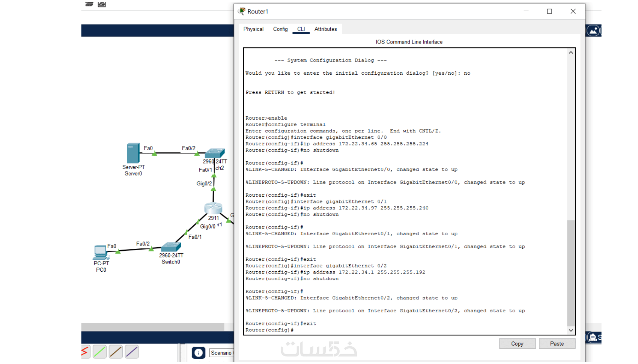The image size is (638, 364).
Task: Open the scenario info icon
Action: coord(199,353)
